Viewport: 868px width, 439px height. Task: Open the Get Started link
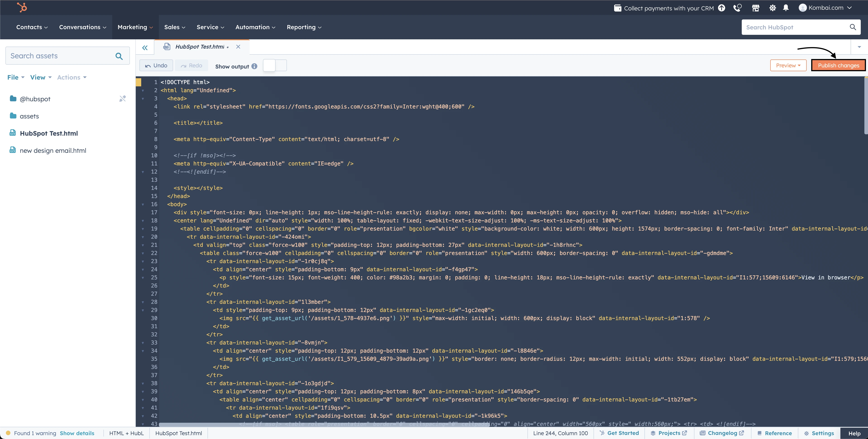coord(619,433)
